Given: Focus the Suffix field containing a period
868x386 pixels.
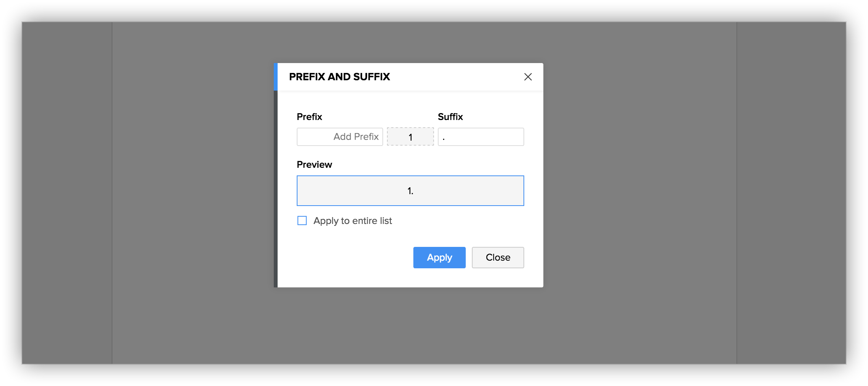Looking at the screenshot, I should [x=481, y=137].
